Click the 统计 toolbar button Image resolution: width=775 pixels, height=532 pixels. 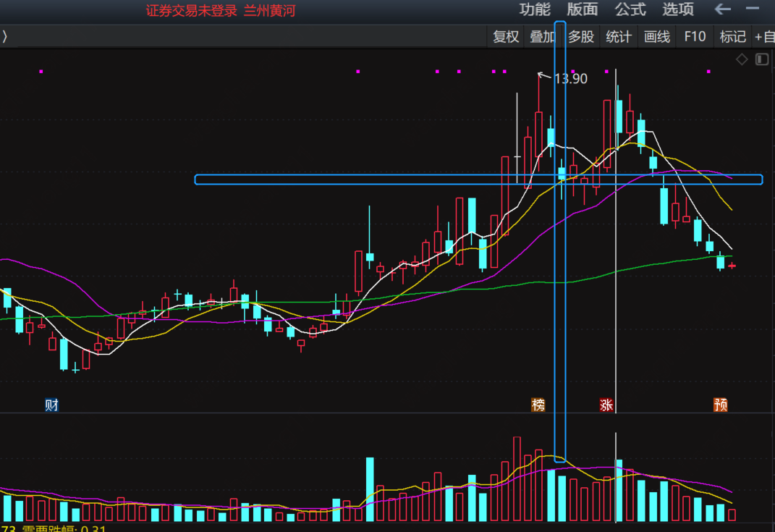click(619, 37)
